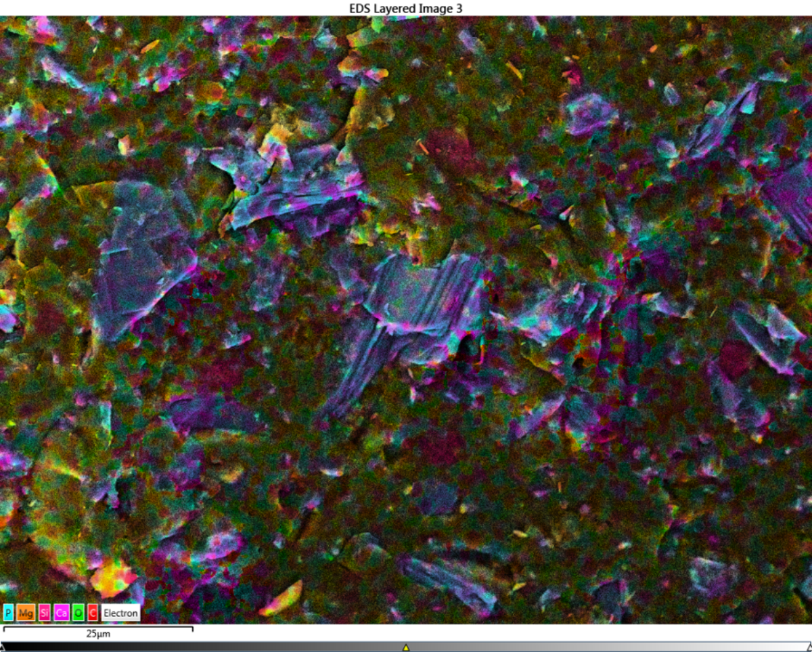This screenshot has width=812, height=652.
Task: Click the cyan P element swatch
Action: pos(9,613)
